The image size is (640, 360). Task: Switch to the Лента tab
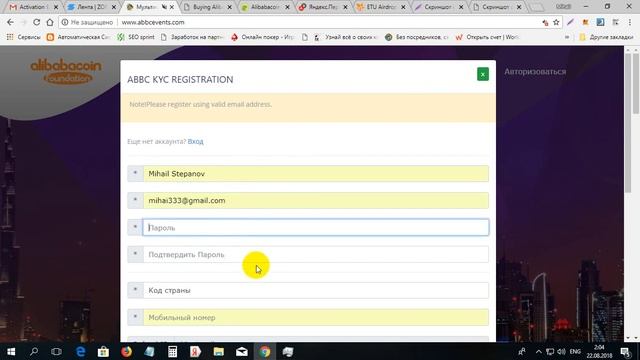[x=91, y=7]
